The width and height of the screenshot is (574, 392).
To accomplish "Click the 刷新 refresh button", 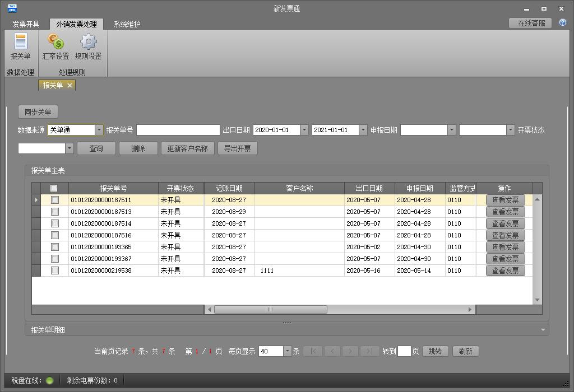I will point(466,351).
